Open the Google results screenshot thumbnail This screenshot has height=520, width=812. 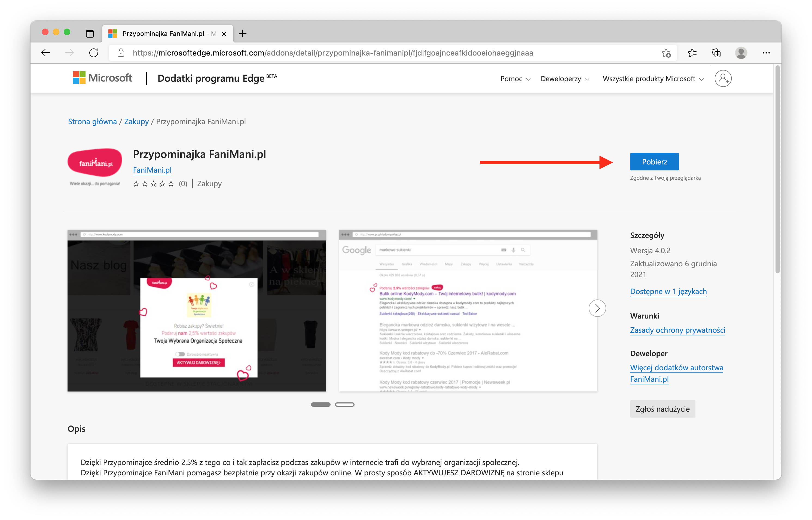click(468, 311)
